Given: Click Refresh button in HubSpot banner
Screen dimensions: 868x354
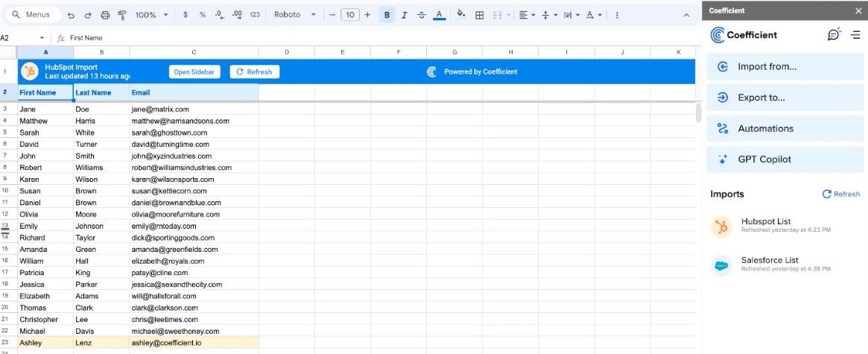Looking at the screenshot, I should [x=255, y=72].
